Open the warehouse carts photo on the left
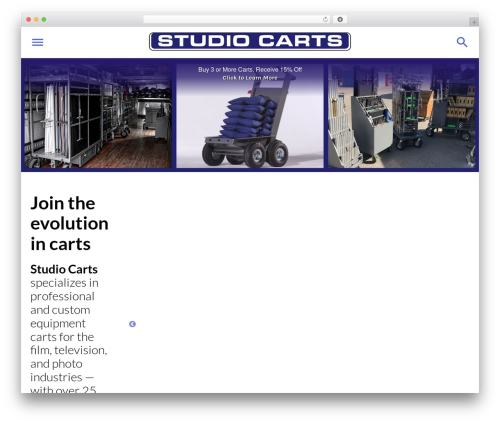 click(98, 116)
